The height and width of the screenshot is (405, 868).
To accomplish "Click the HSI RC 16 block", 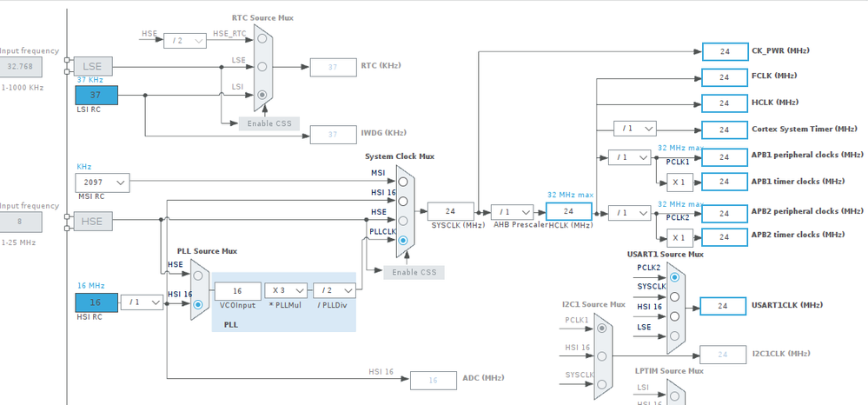I will coord(96,302).
